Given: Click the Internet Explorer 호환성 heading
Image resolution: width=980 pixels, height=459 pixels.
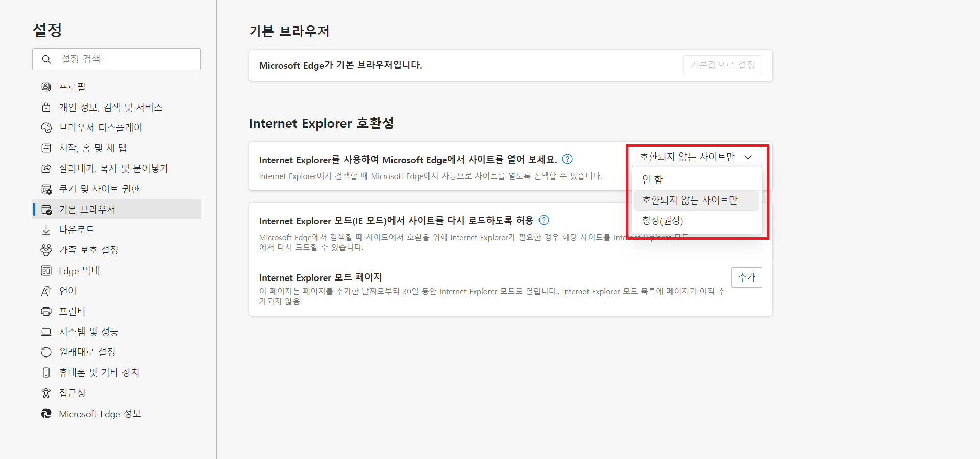Looking at the screenshot, I should click(321, 123).
